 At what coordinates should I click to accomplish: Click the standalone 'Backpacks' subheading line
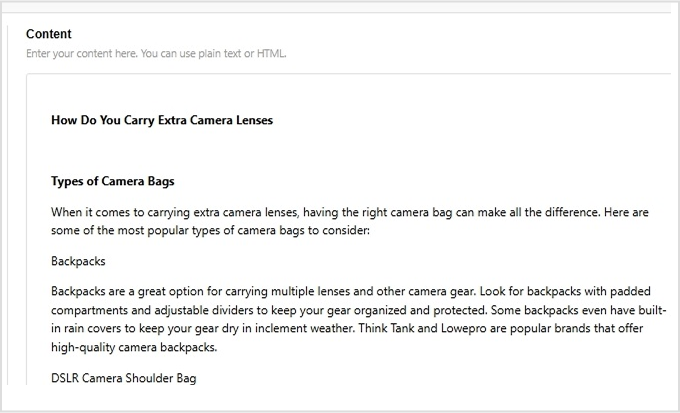point(78,261)
